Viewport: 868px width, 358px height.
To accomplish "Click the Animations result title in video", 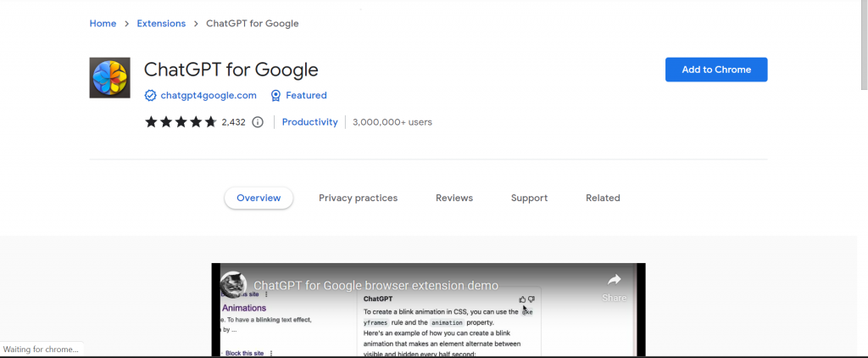I will coord(244,308).
